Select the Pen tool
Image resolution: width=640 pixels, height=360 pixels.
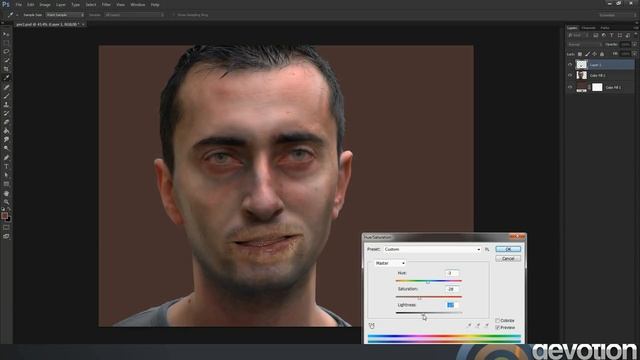pyautogui.click(x=6, y=158)
